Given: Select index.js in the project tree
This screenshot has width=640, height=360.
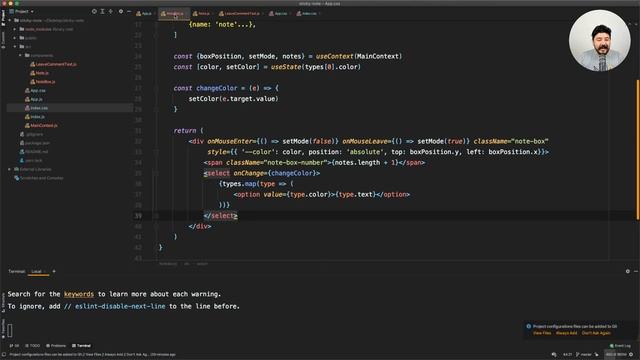Looking at the screenshot, I should [35, 117].
